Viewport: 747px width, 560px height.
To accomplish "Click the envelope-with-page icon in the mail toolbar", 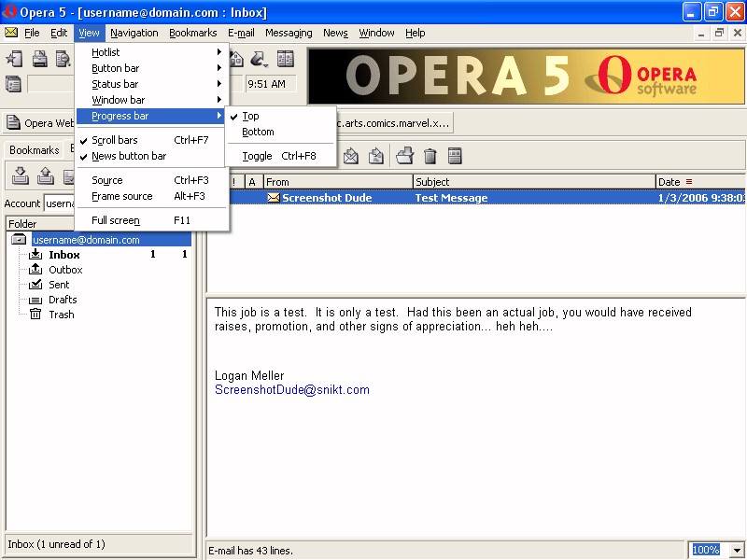I will [x=376, y=156].
